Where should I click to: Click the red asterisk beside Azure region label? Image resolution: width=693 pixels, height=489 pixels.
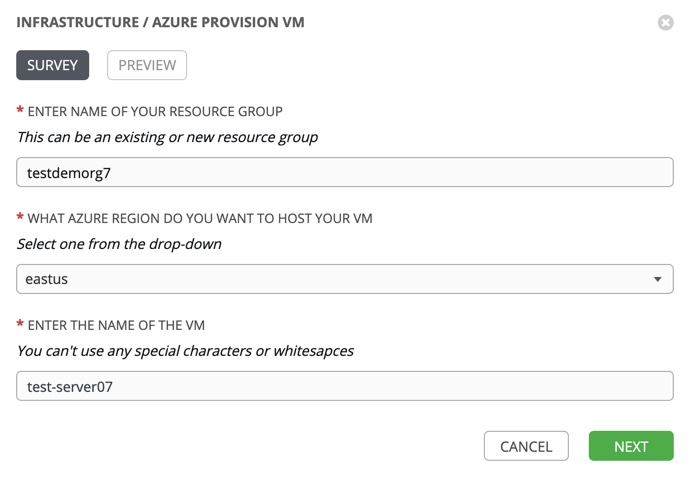(20, 218)
